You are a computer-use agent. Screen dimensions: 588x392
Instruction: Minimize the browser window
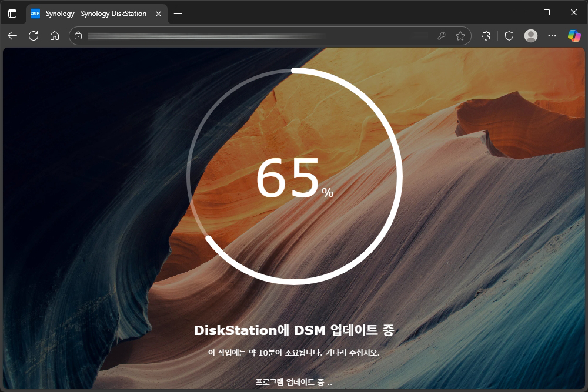pos(520,12)
